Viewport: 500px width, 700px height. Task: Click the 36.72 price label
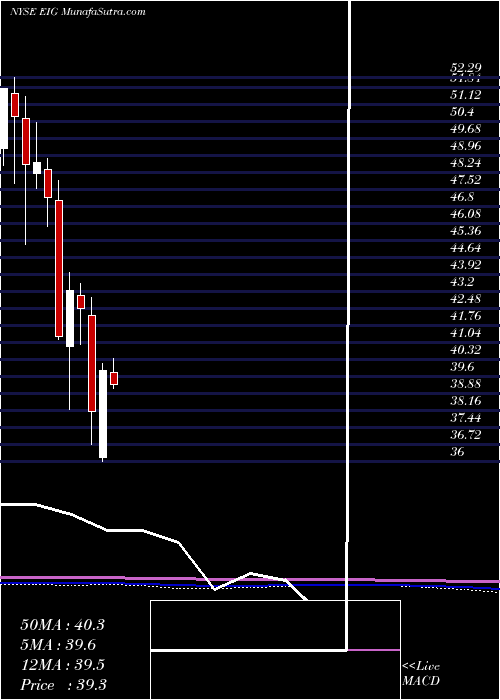[x=466, y=434]
